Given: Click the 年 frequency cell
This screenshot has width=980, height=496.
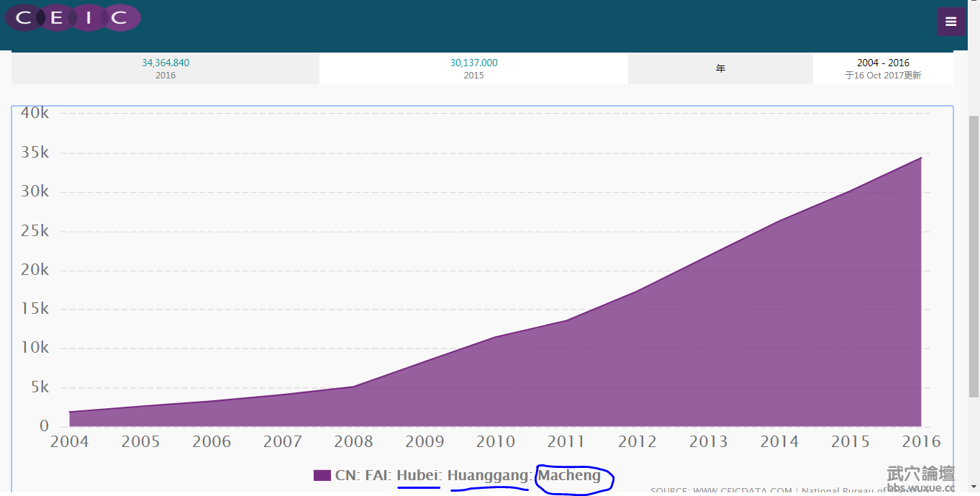Looking at the screenshot, I should (720, 68).
